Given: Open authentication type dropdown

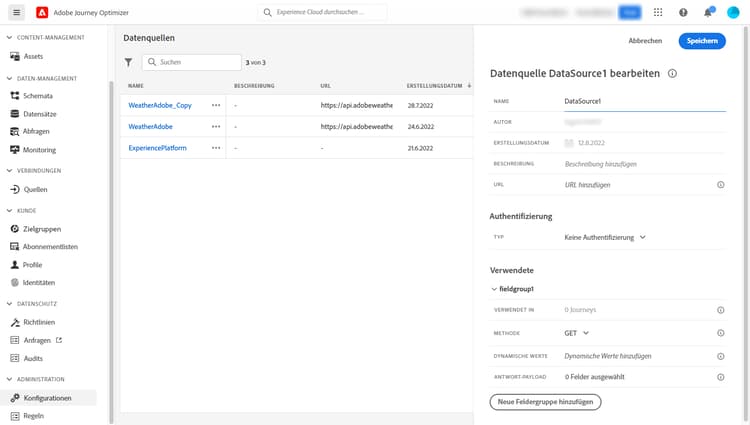Looking at the screenshot, I should (605, 238).
